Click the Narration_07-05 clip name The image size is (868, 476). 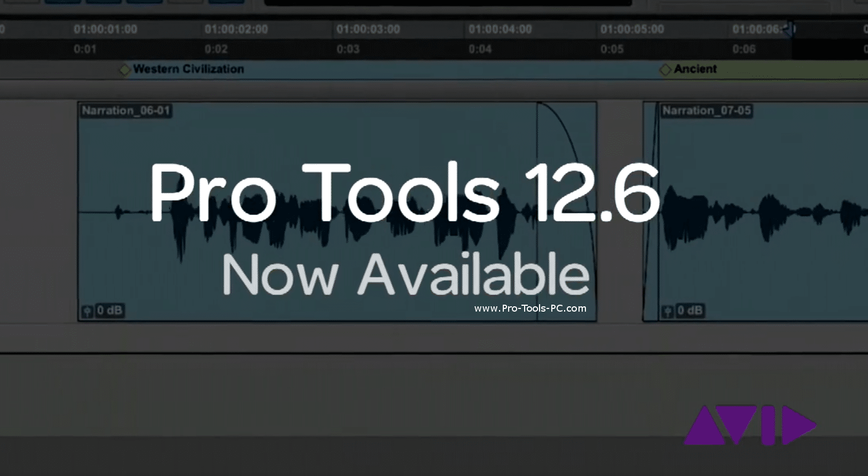(x=706, y=110)
